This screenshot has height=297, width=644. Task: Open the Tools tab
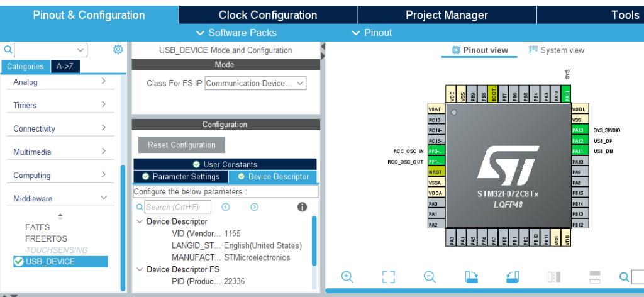click(x=590, y=15)
